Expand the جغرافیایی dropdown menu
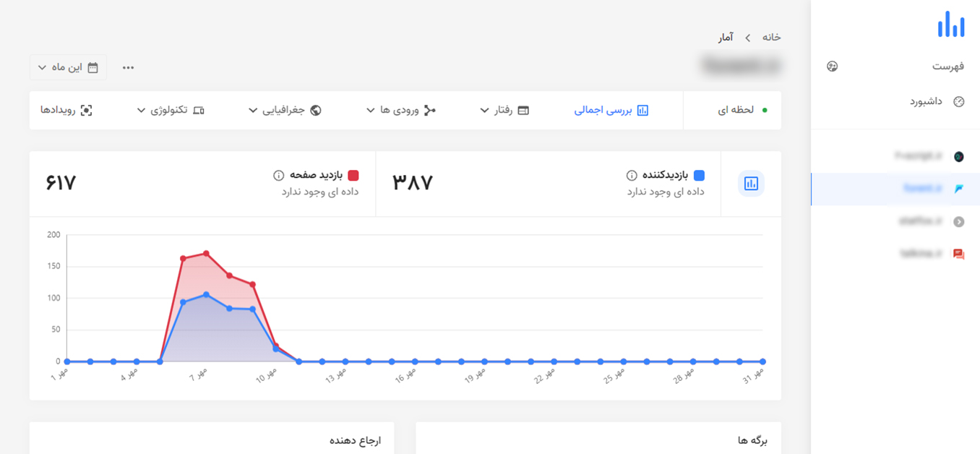The image size is (980, 454). pyautogui.click(x=285, y=111)
